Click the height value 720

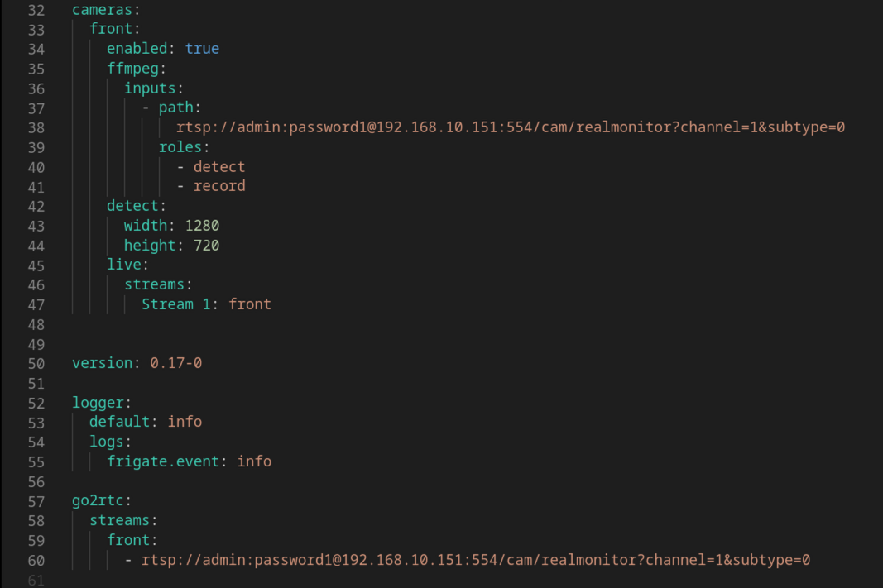207,246
